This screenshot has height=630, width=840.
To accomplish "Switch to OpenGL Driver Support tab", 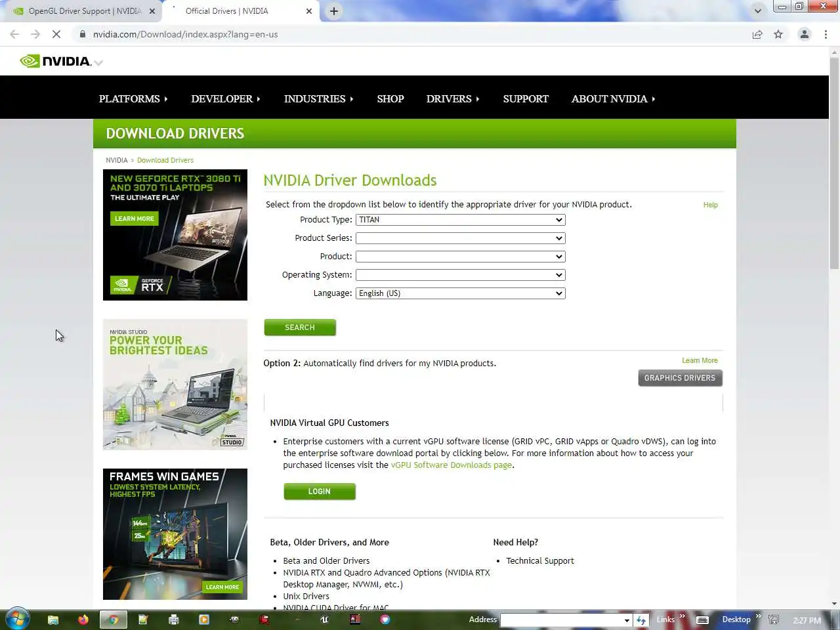I will coord(85,11).
